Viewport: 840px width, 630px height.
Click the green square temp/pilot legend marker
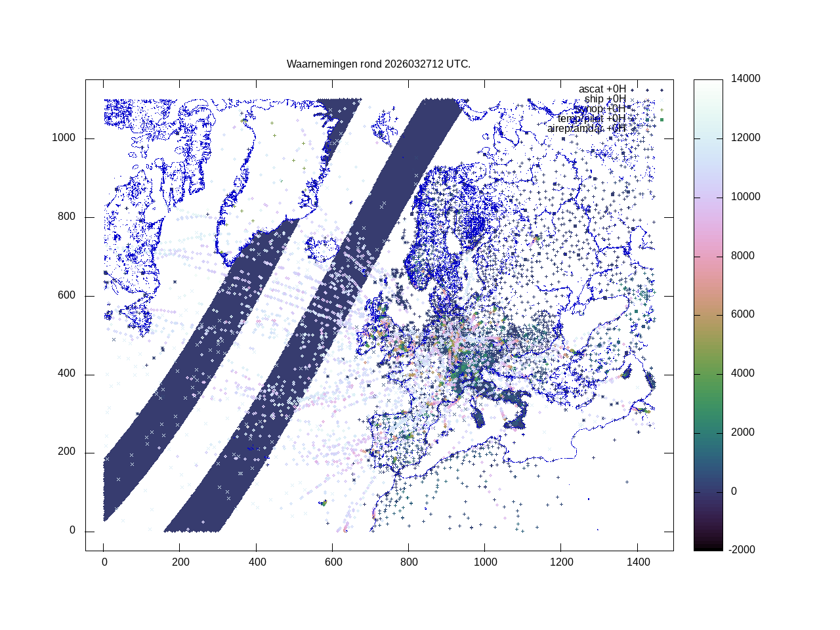(x=661, y=119)
